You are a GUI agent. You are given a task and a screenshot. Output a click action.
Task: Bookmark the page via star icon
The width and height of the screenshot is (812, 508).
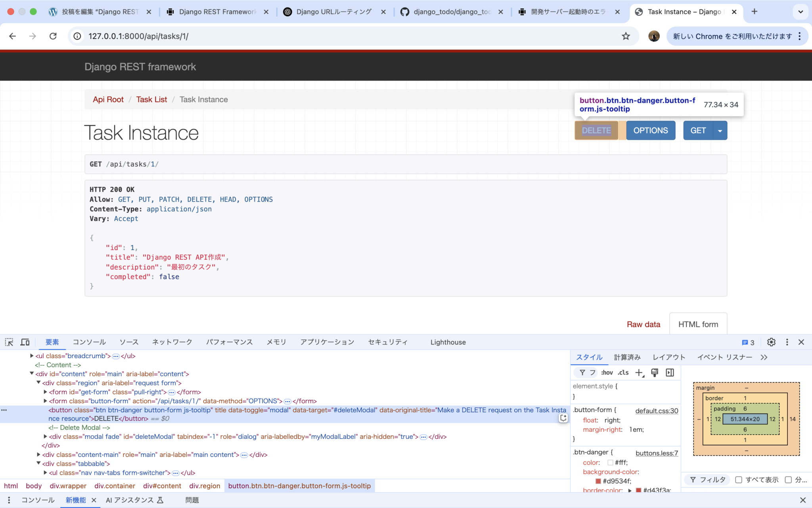coord(626,36)
